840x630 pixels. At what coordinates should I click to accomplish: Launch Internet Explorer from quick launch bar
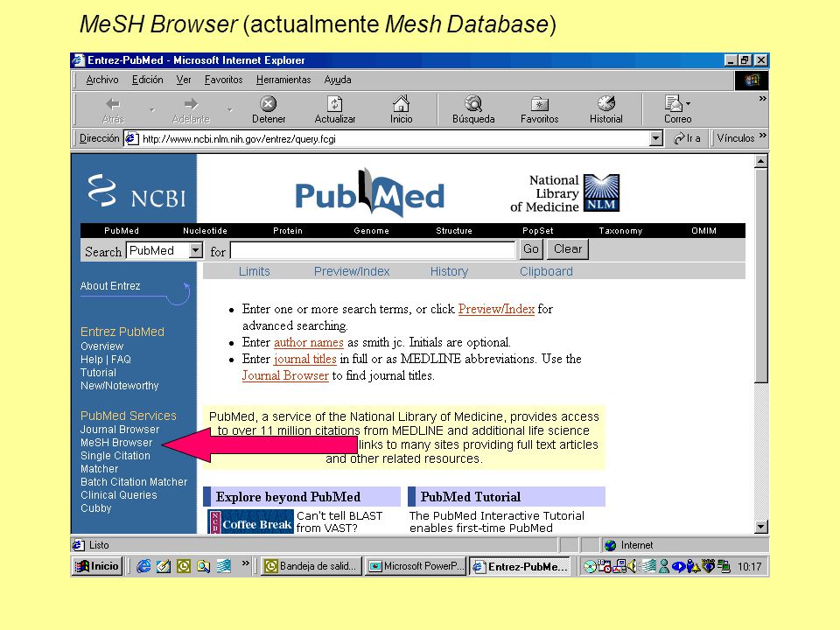(143, 566)
